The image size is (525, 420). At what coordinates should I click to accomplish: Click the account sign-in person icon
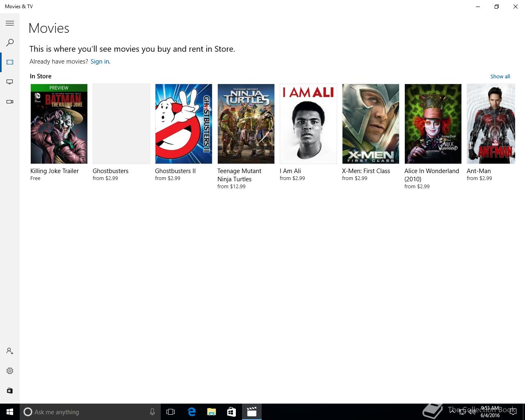point(10,351)
